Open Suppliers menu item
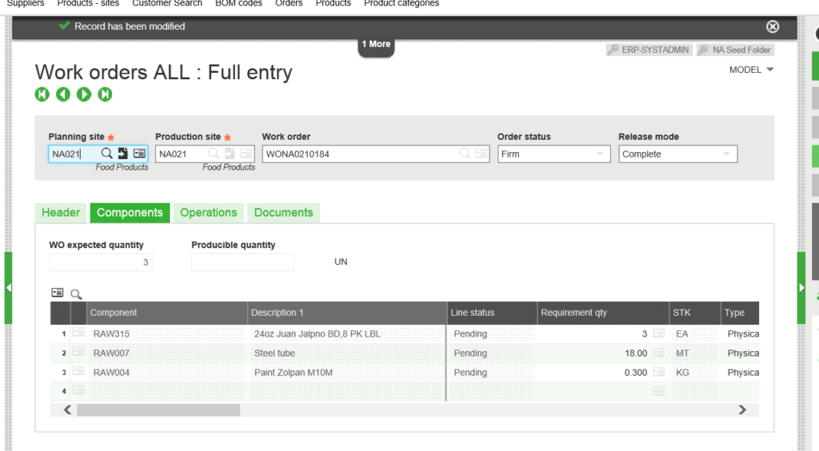The width and height of the screenshot is (819, 451). point(25,4)
